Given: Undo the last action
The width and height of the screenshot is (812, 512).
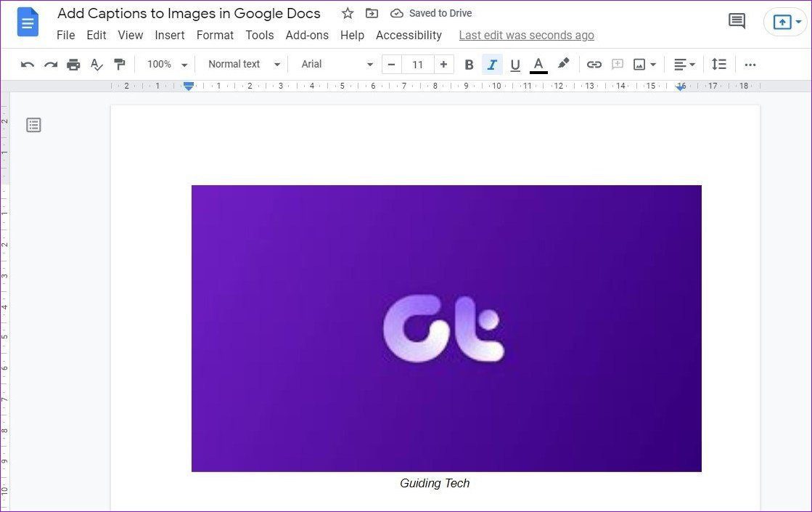Looking at the screenshot, I should [x=28, y=65].
